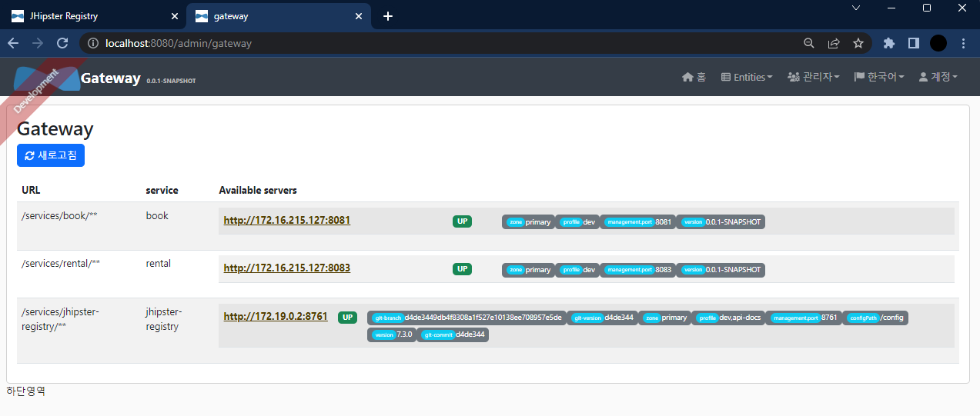Click the share page icon
The image size is (980, 416).
click(x=834, y=44)
